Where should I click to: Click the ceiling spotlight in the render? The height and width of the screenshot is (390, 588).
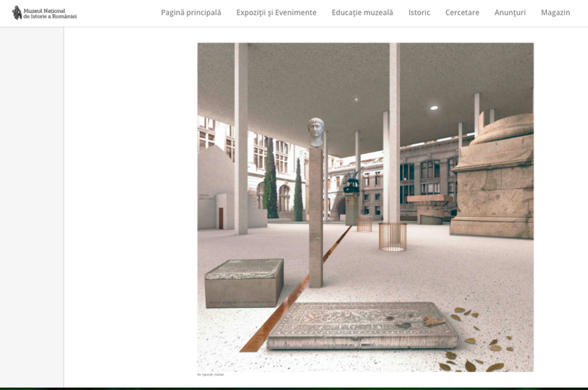pos(434,108)
